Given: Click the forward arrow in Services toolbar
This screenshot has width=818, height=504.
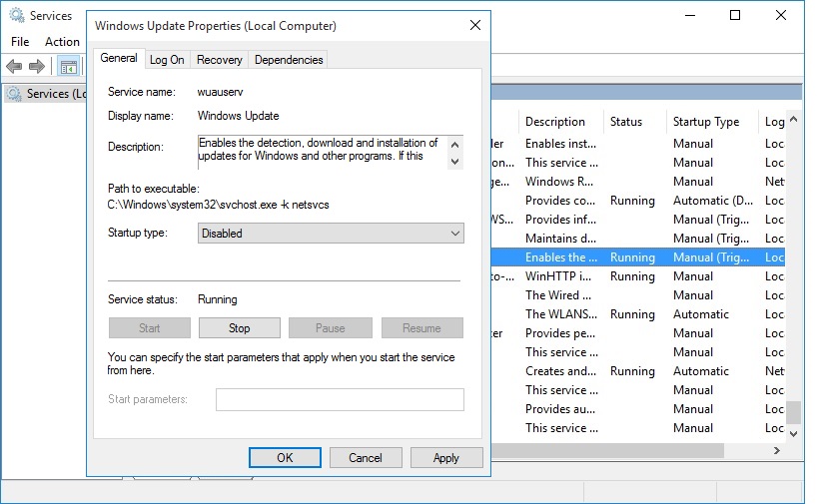Looking at the screenshot, I should click(x=37, y=66).
